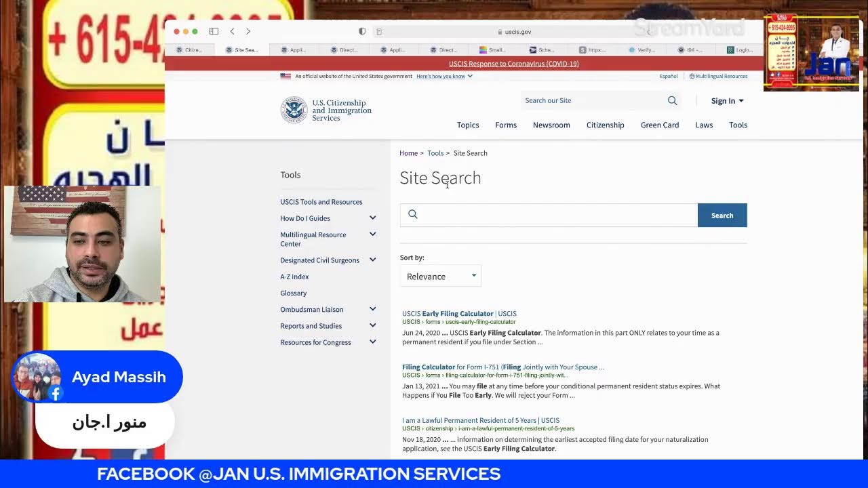Expand the Resources for Congress chevron
Viewport: 868px width, 488px height.
tap(372, 342)
